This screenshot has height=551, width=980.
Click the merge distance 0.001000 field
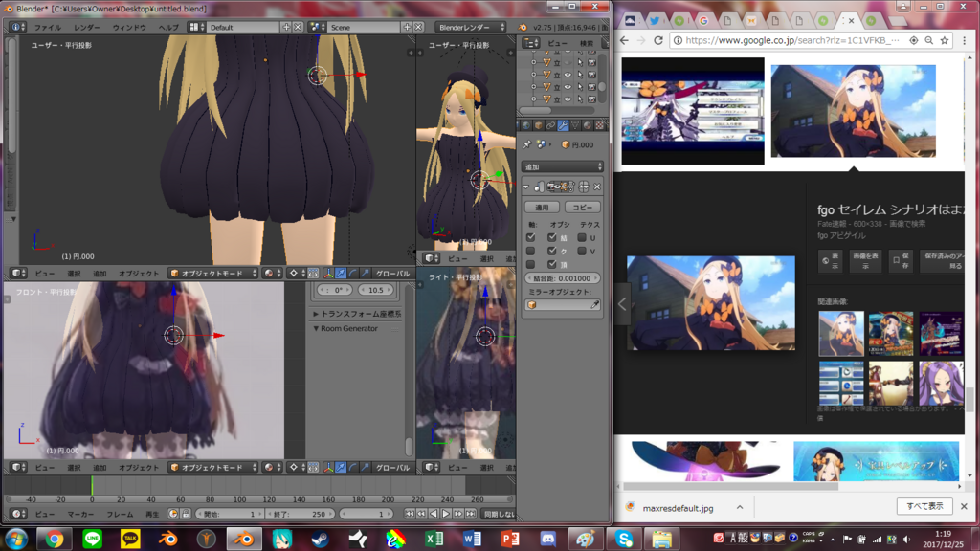tap(562, 278)
